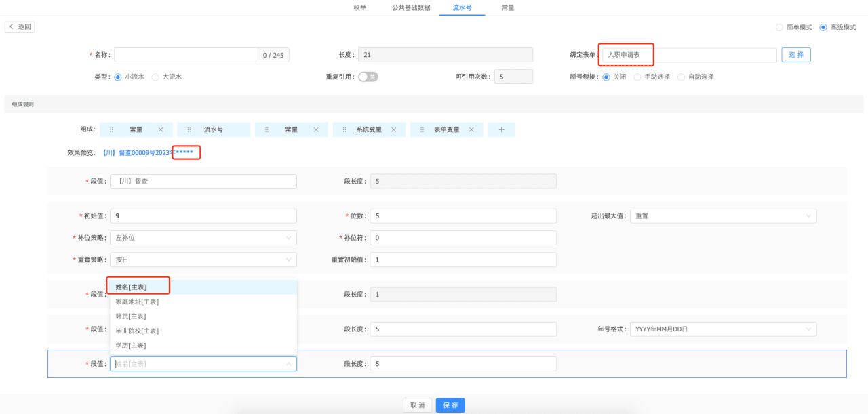Open the 重置策略 dropdown showing 按日
Image resolution: width=868 pixels, height=414 pixels.
point(203,260)
